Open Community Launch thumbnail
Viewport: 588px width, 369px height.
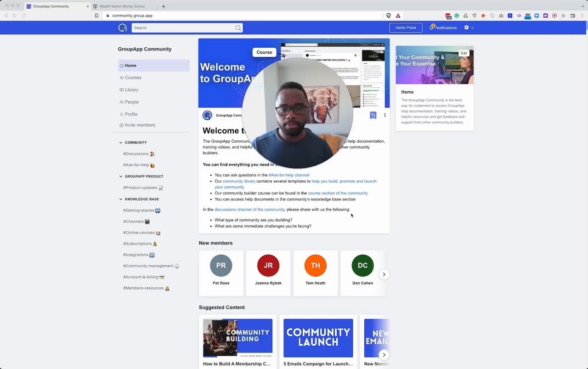(318, 338)
